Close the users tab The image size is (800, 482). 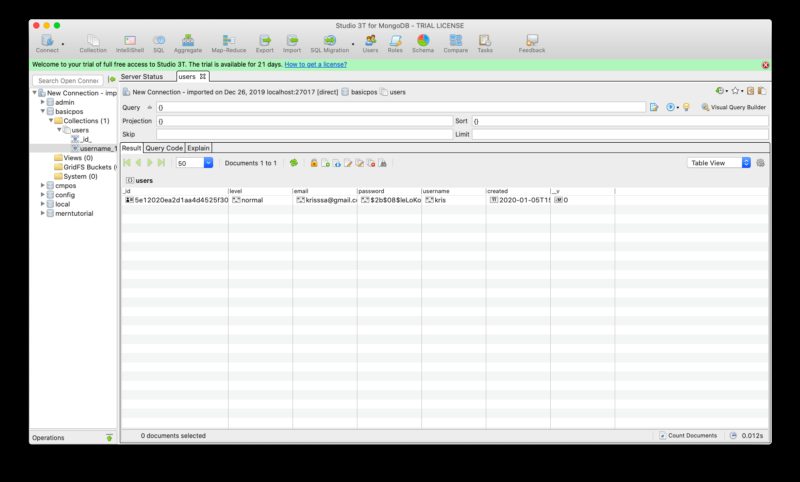point(203,77)
